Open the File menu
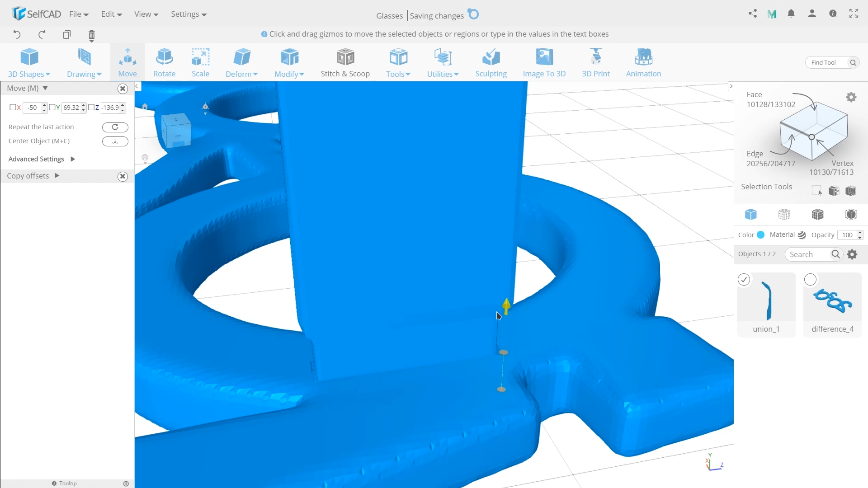This screenshot has height=488, width=868. pyautogui.click(x=79, y=14)
